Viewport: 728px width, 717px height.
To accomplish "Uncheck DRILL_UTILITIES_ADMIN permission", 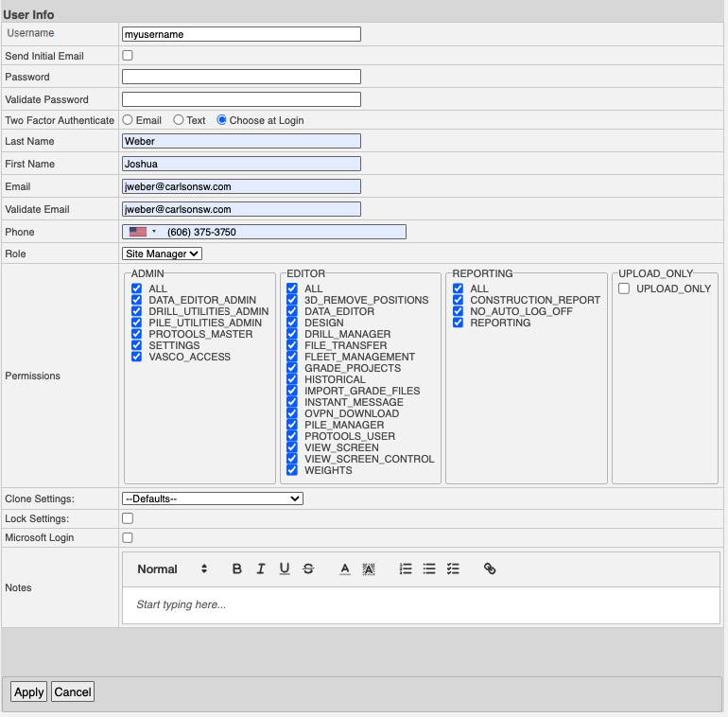I will click(136, 311).
